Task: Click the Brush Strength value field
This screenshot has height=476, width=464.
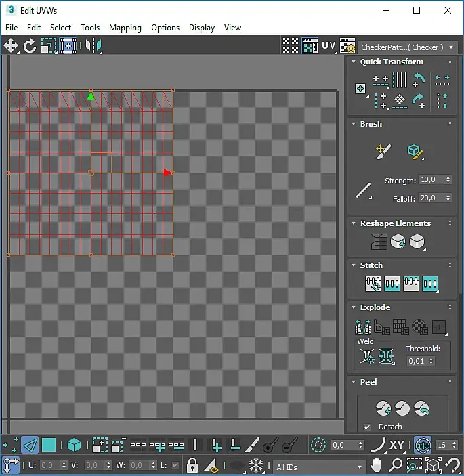Action: (429, 180)
